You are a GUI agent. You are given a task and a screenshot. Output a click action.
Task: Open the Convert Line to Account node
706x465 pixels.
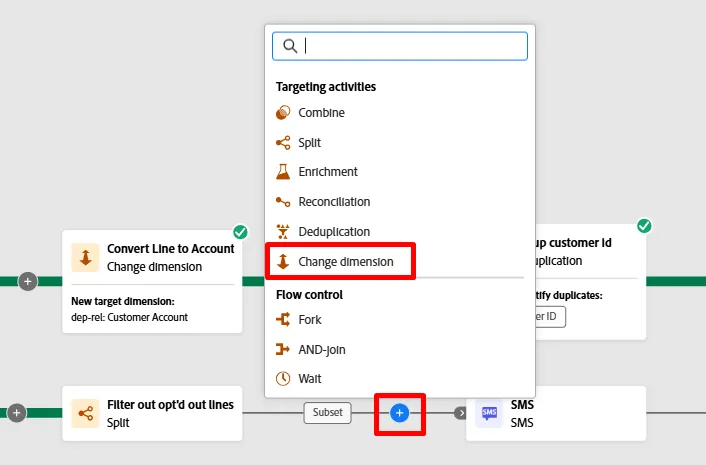pyautogui.click(x=152, y=282)
